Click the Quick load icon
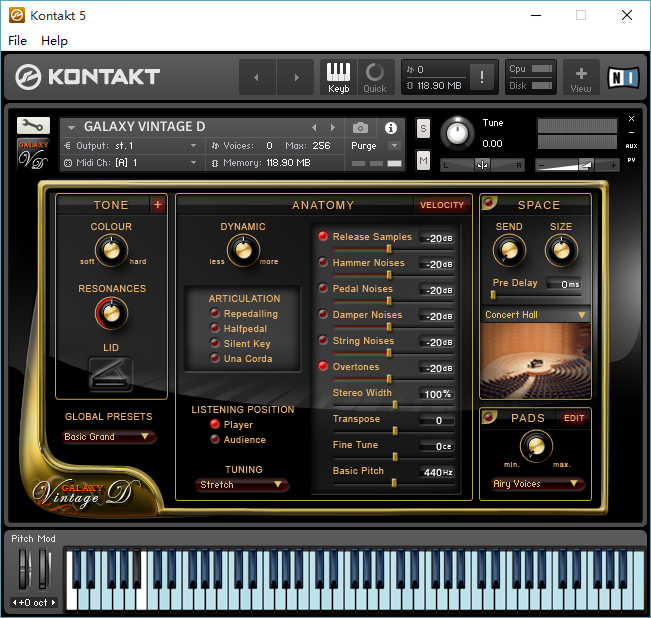 pyautogui.click(x=375, y=76)
